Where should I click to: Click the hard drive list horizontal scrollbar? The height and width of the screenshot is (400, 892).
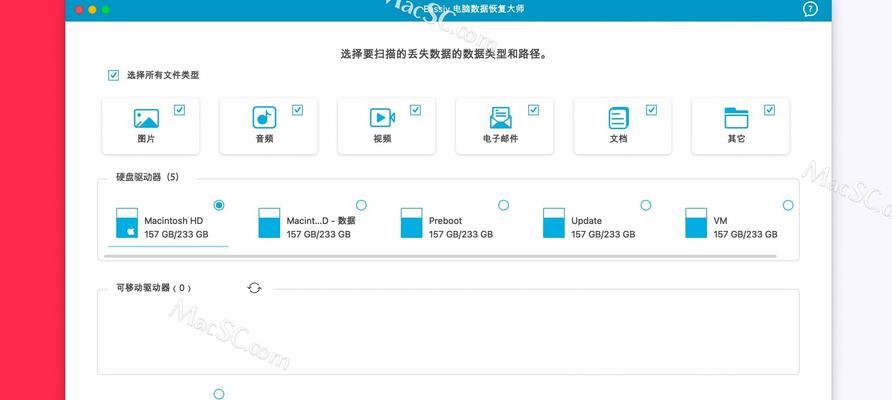click(440, 256)
